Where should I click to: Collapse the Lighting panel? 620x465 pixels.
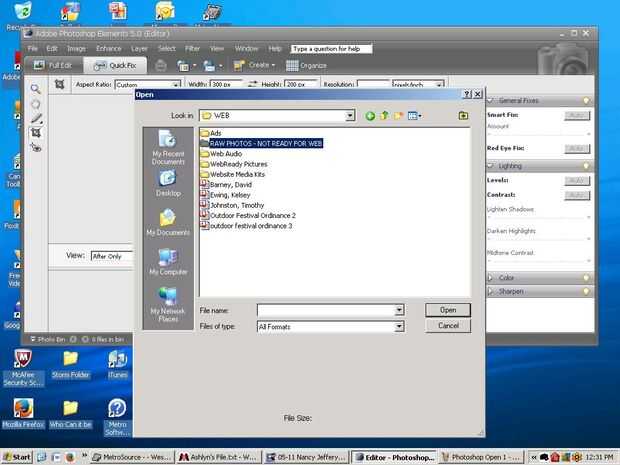click(x=491, y=166)
